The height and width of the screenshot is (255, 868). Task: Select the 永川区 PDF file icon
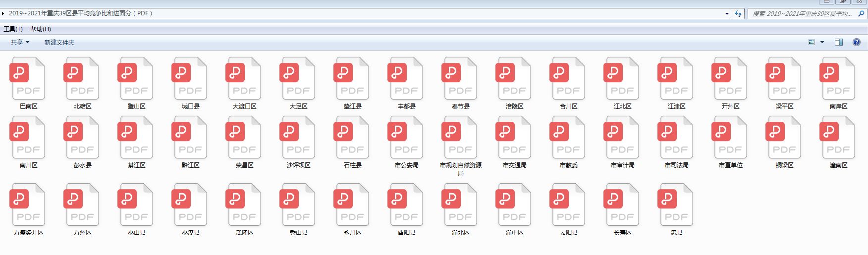point(352,204)
